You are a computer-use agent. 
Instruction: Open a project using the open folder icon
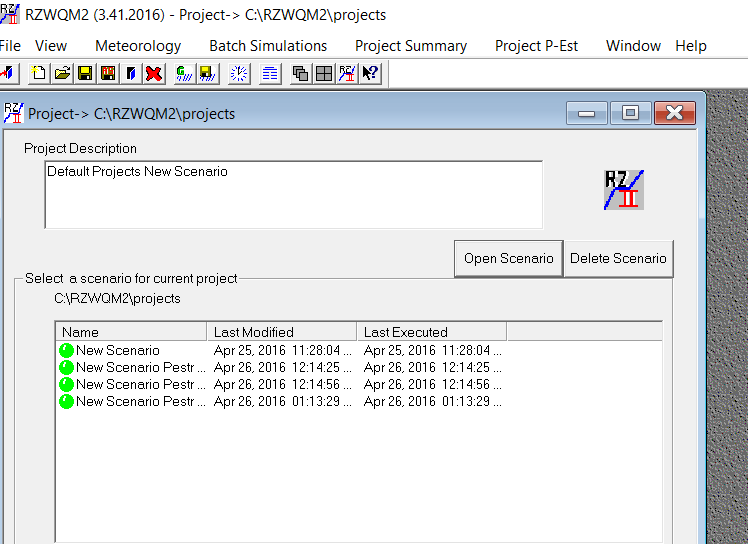coord(62,73)
